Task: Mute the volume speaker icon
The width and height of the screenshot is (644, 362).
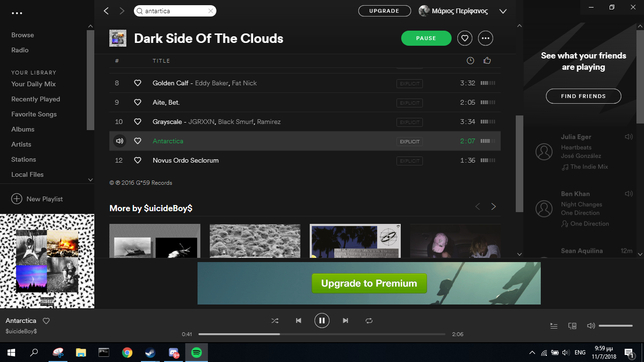Action: [x=591, y=326]
